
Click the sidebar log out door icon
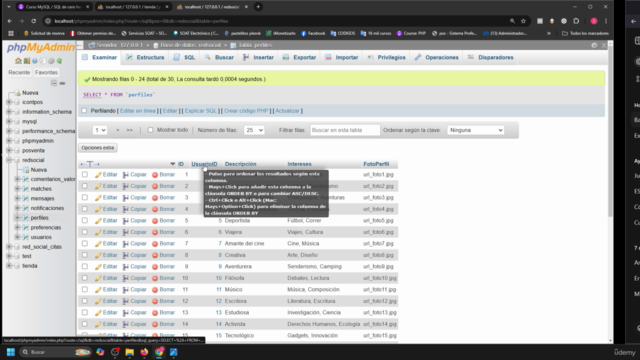(x=27, y=61)
